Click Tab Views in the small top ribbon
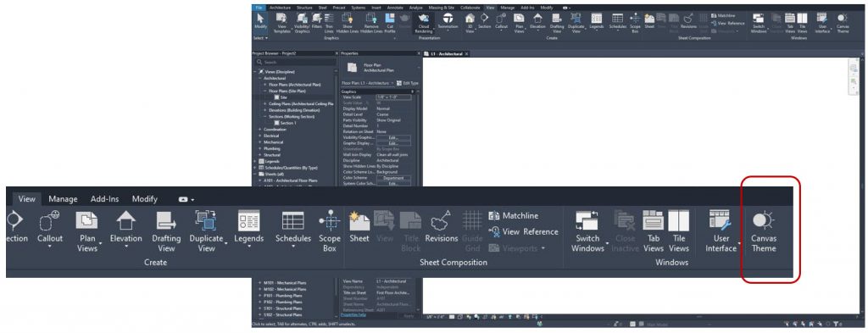This screenshot has height=333, width=868. pyautogui.click(x=790, y=23)
